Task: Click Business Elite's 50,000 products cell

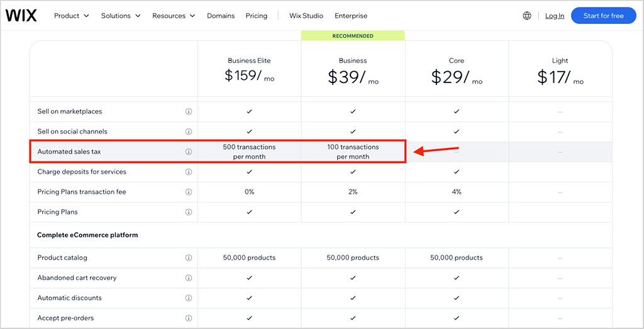Action: pos(249,257)
